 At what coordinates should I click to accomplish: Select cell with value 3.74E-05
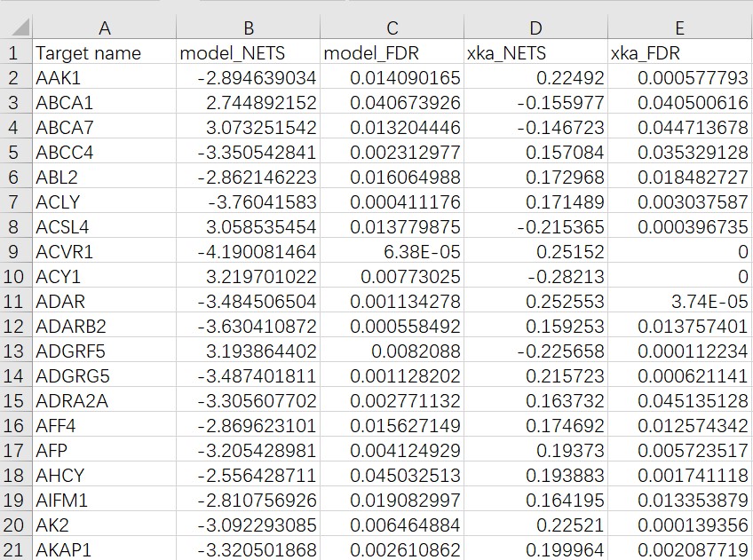point(680,302)
